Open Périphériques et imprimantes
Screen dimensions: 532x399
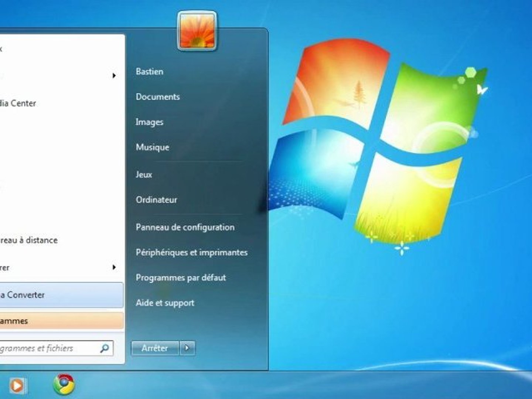[x=191, y=252]
